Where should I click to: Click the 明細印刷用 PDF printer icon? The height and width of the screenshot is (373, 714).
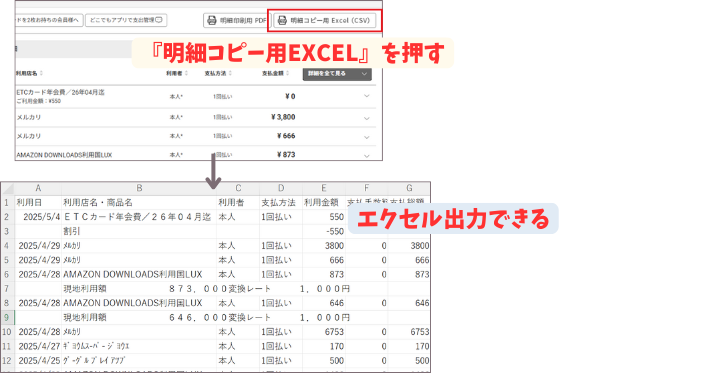[x=212, y=20]
